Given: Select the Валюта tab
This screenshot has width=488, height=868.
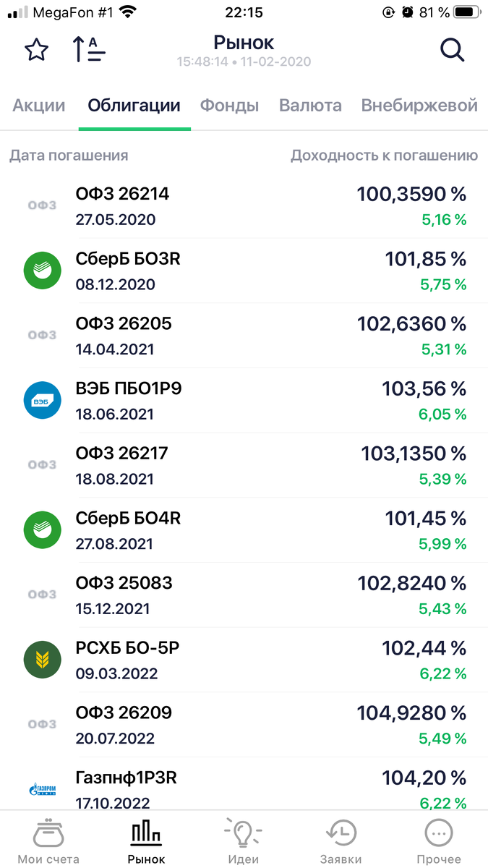Looking at the screenshot, I should [x=310, y=106].
